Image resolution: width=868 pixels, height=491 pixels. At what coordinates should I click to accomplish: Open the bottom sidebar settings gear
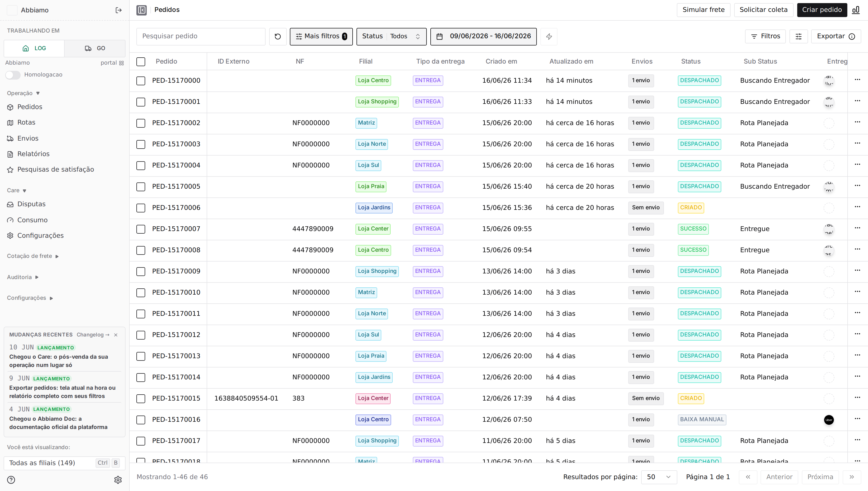click(x=118, y=480)
